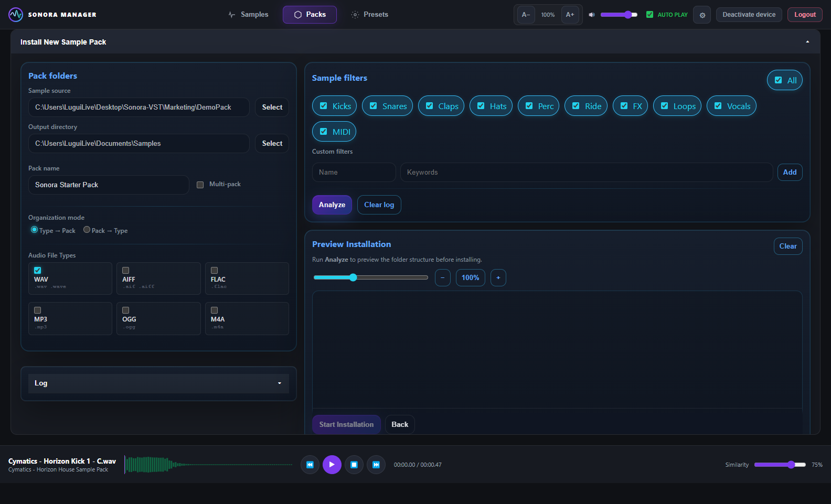Click the preview 100% zoom value
831x504 pixels.
471,278
